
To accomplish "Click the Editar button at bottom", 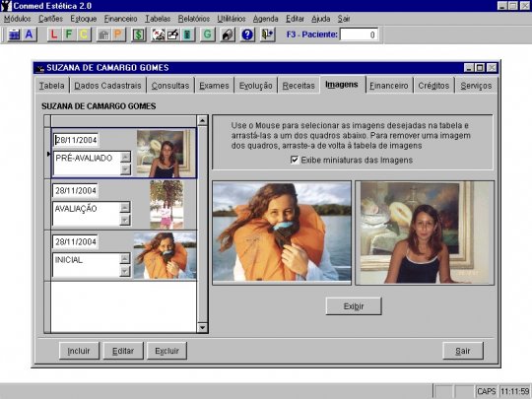I will point(123,351).
